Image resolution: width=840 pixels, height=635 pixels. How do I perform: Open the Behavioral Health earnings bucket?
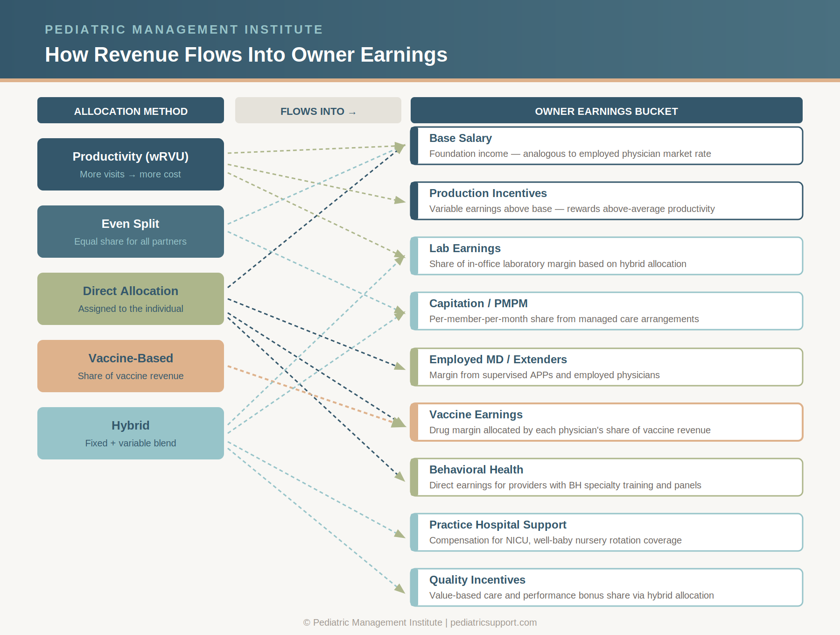pos(607,477)
